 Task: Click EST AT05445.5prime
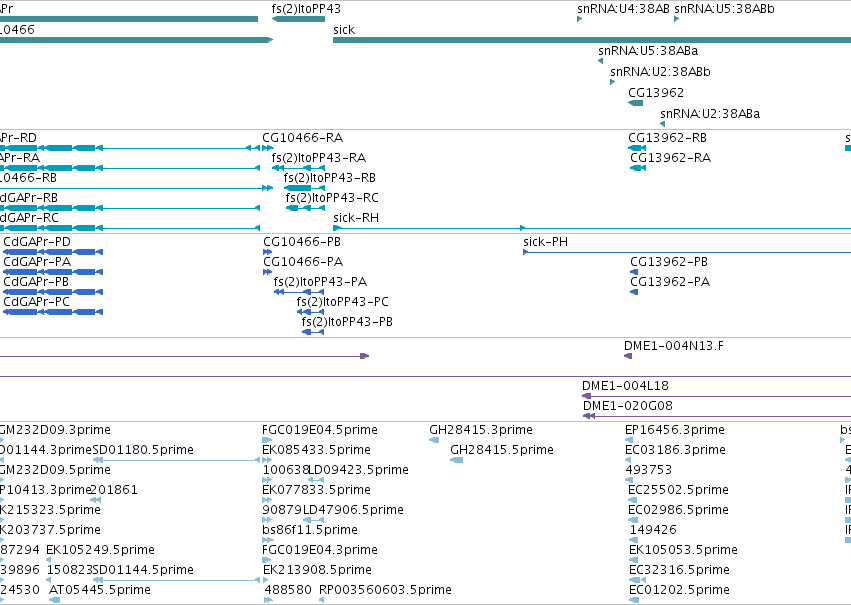[x=100, y=591]
